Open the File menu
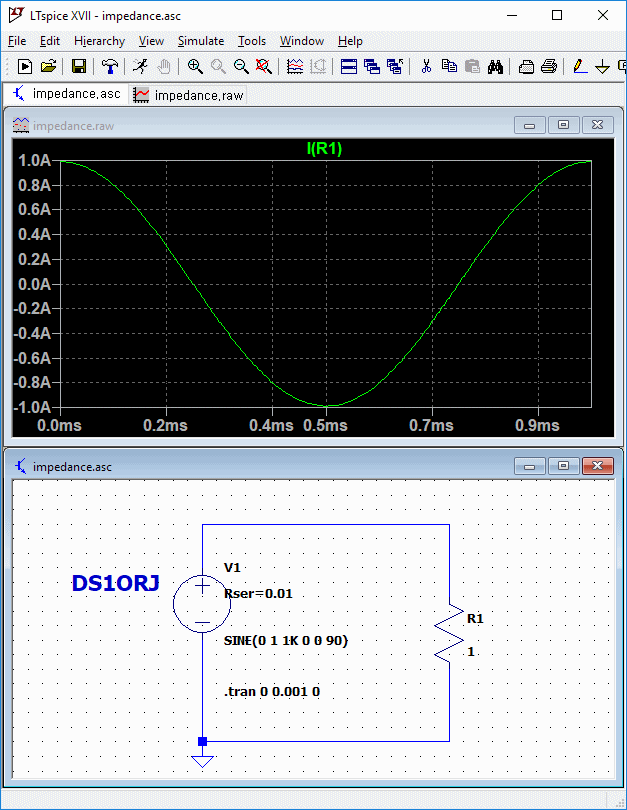The image size is (627, 810). (x=17, y=41)
